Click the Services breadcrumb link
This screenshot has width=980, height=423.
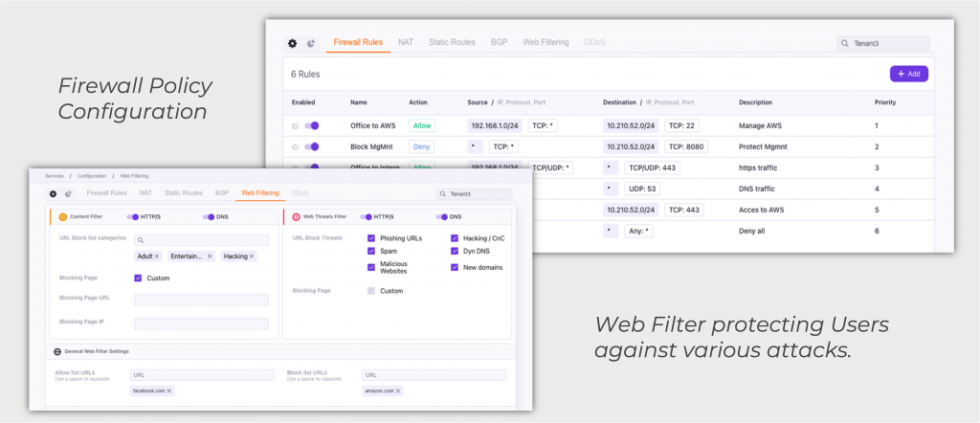[x=55, y=176]
